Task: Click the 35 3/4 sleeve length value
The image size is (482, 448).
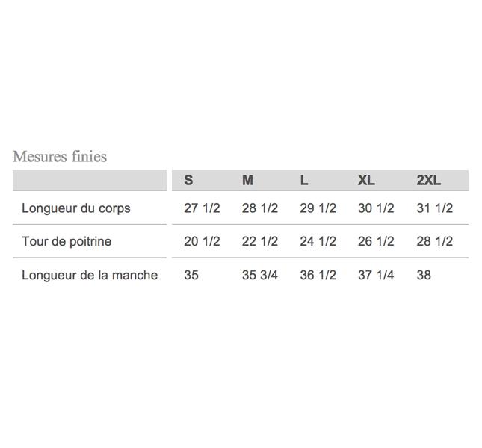Action: [x=259, y=276]
